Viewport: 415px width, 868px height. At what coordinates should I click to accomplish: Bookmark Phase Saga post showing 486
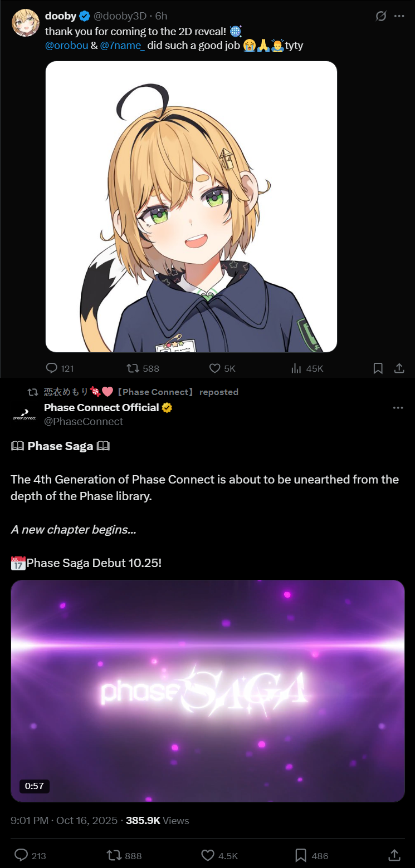300,855
